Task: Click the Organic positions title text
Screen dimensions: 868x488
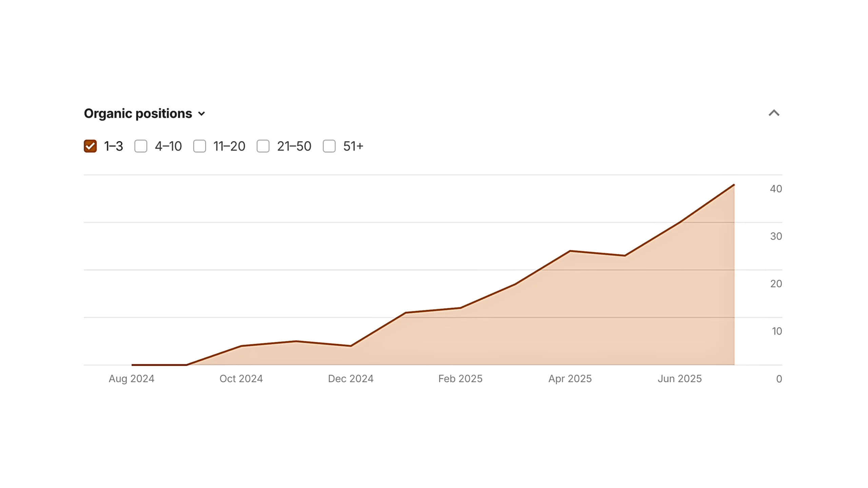Action: tap(137, 113)
